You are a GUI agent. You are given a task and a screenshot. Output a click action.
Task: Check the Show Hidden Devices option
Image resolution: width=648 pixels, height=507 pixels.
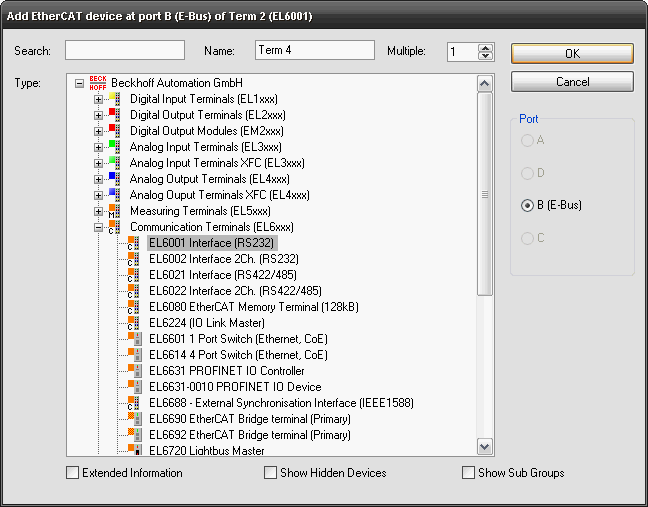(x=270, y=473)
